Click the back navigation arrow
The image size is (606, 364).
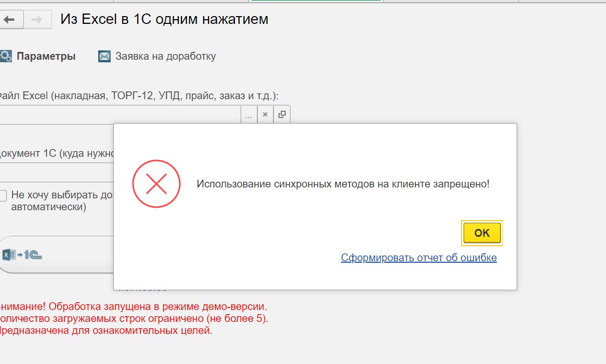[x=10, y=19]
